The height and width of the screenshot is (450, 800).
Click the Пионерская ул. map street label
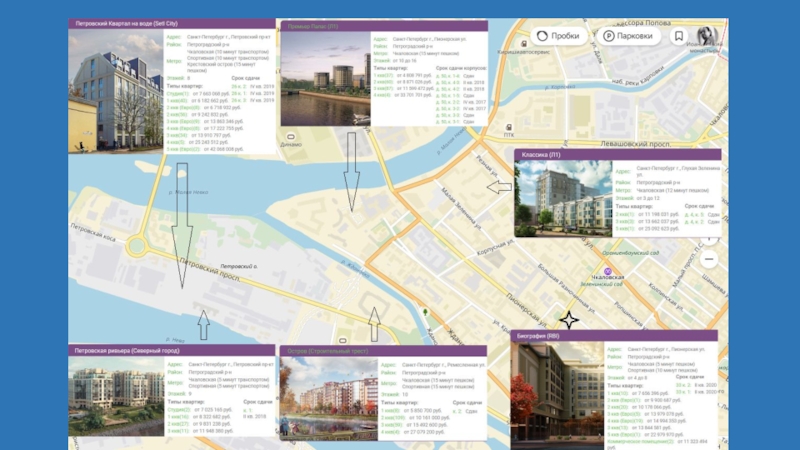(x=527, y=311)
